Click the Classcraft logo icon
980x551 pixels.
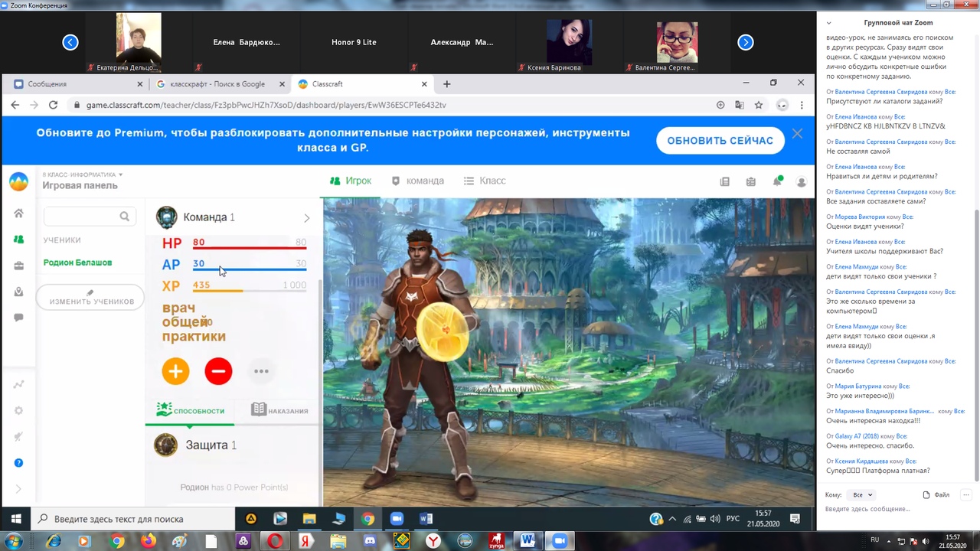pos(18,182)
